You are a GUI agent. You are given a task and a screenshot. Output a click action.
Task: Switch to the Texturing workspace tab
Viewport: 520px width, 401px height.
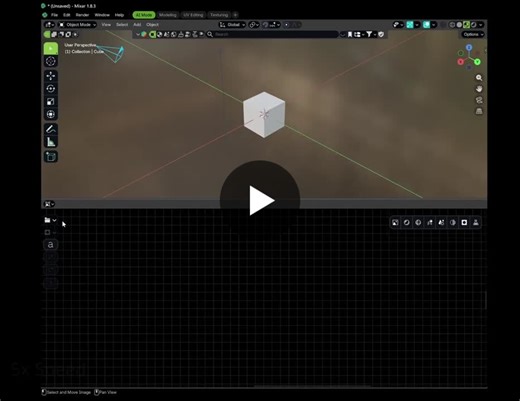click(x=219, y=15)
